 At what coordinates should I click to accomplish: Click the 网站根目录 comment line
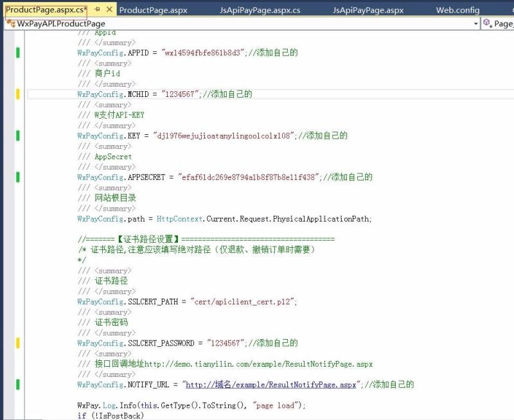point(107,198)
